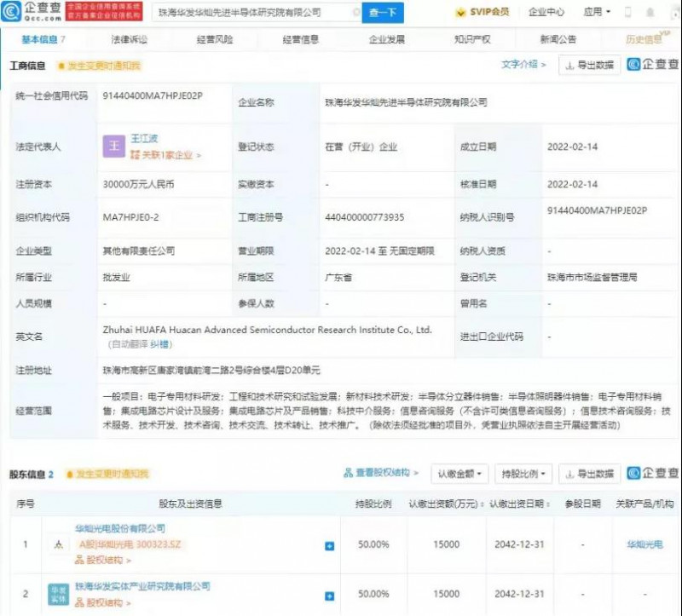The height and width of the screenshot is (616, 682).
Task: Expand first shareholder's blue plus icon
Action: point(330,545)
